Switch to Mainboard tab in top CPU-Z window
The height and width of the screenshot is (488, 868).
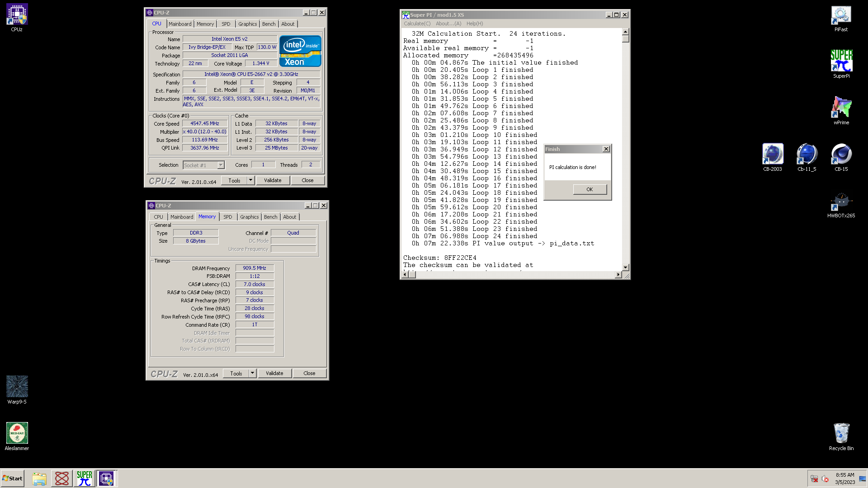[180, 24]
